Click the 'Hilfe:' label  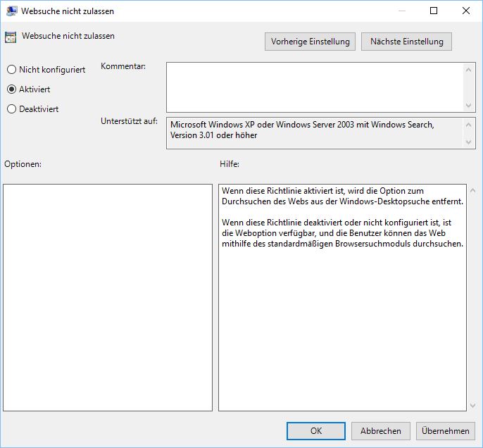tap(230, 164)
